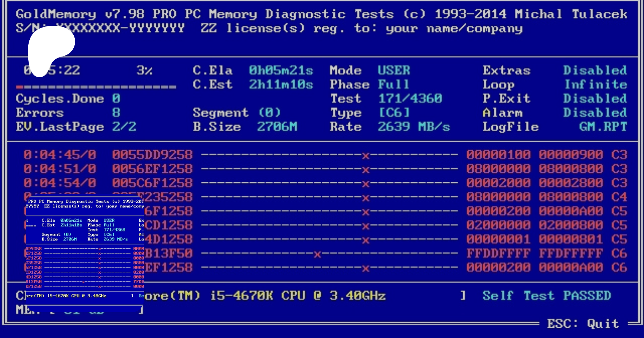Screen dimensions: 644x338
Task: Open the Phase Full option
Action: (x=393, y=84)
